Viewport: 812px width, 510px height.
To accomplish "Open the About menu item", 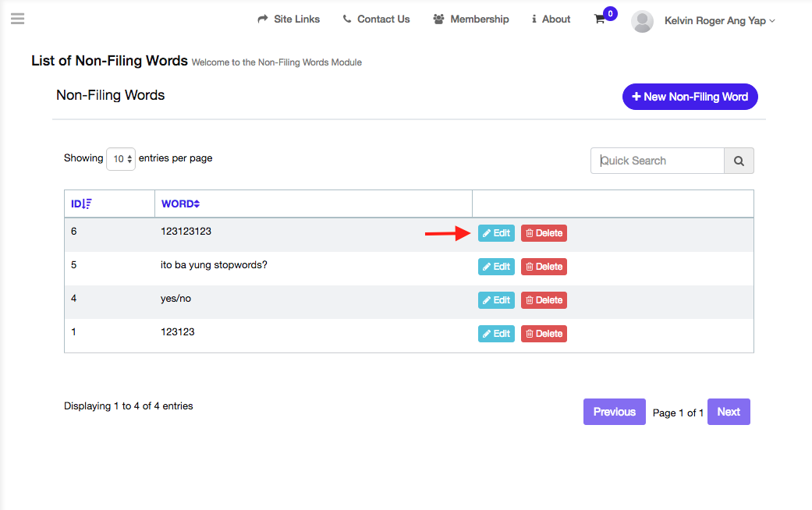I will tap(551, 19).
